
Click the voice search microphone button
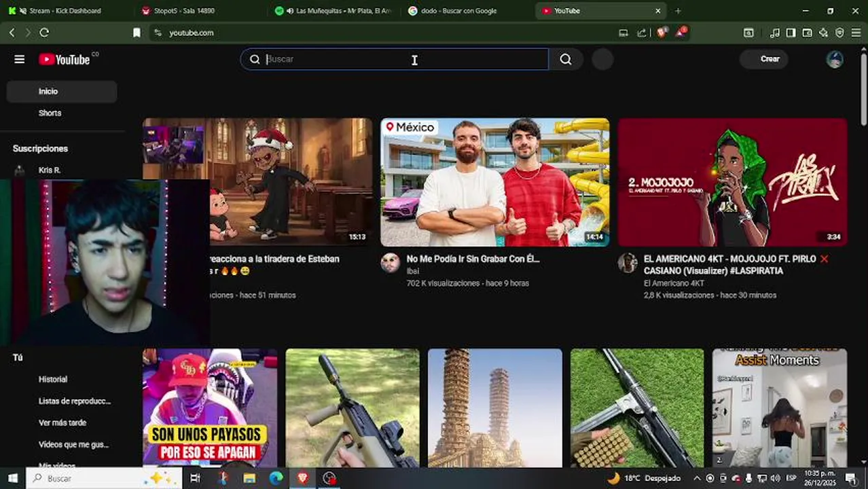(602, 59)
